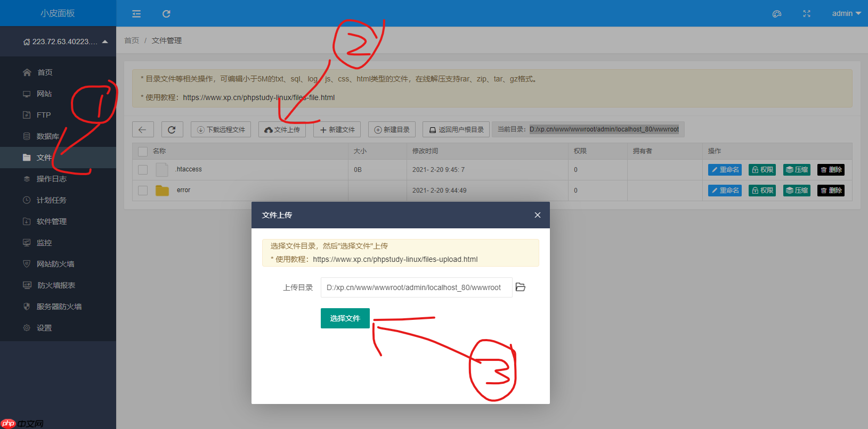Check the .htaccess row checkbox

(143, 170)
